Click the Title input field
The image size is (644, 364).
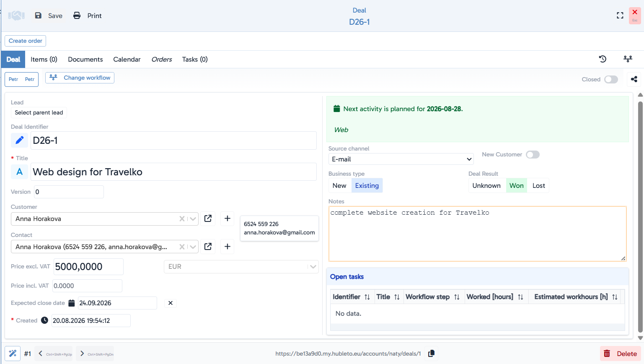pos(173,172)
